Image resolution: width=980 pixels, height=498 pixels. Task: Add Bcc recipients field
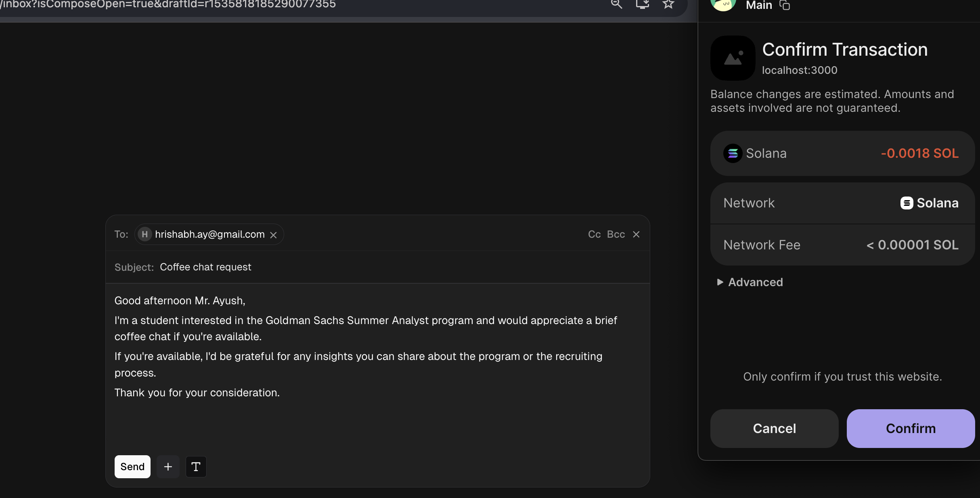[x=616, y=234]
